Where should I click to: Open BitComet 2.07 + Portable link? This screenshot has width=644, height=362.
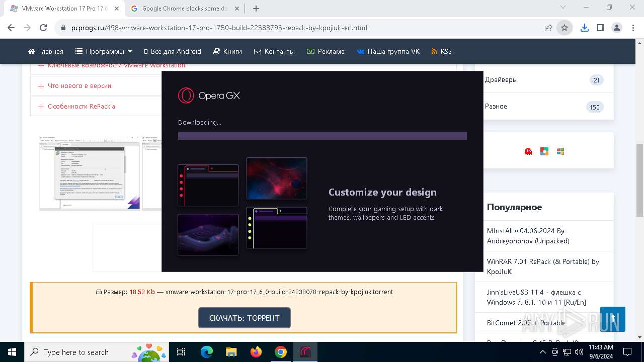click(x=526, y=323)
